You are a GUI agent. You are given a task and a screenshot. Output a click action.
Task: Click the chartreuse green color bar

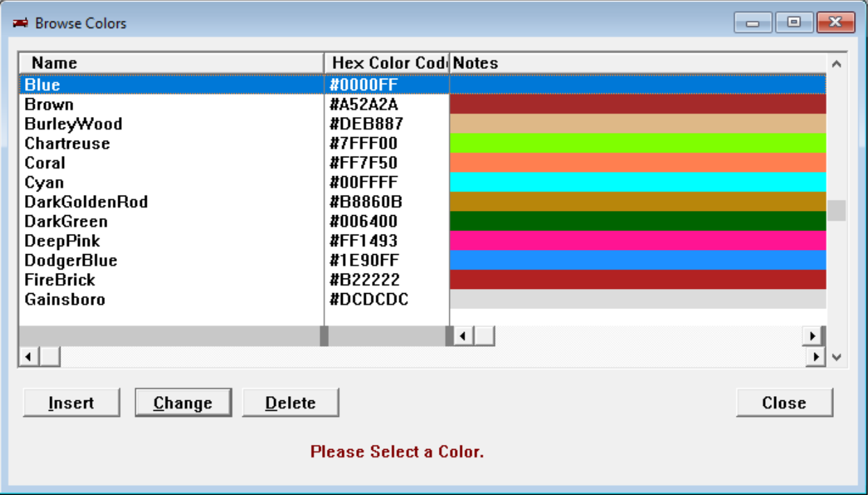click(638, 143)
